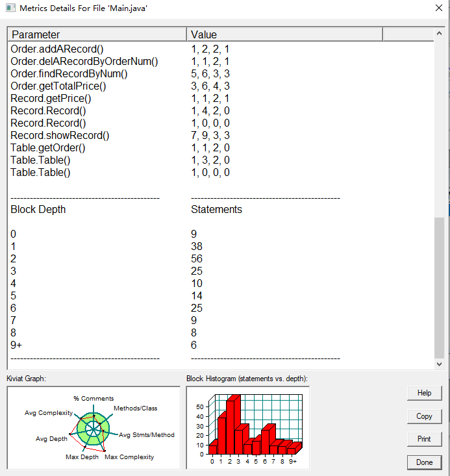Click the statements count 38
The height and width of the screenshot is (476, 450).
pos(197,247)
